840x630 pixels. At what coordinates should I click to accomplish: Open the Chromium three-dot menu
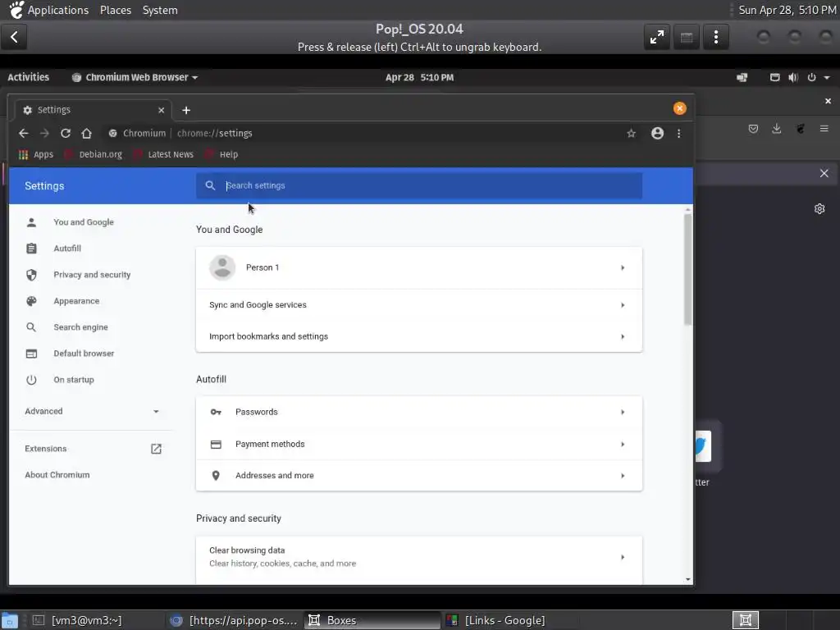(678, 134)
